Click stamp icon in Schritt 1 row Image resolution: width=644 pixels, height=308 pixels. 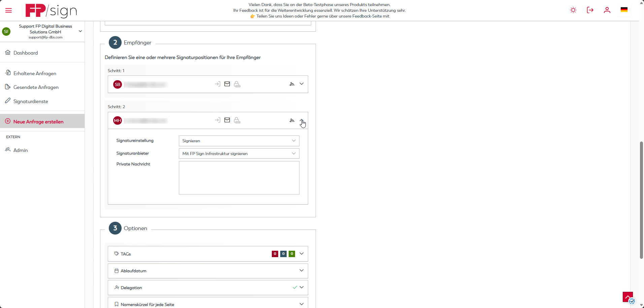click(x=237, y=84)
